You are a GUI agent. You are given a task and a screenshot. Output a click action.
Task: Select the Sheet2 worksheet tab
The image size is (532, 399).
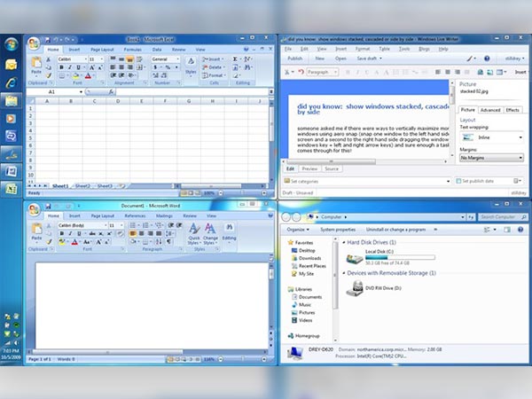pyautogui.click(x=82, y=186)
